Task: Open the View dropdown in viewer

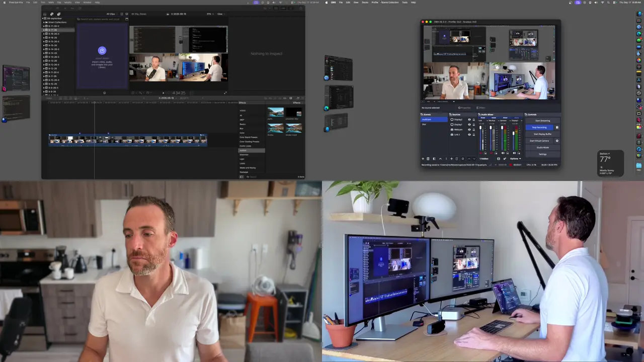Action: coord(220,14)
